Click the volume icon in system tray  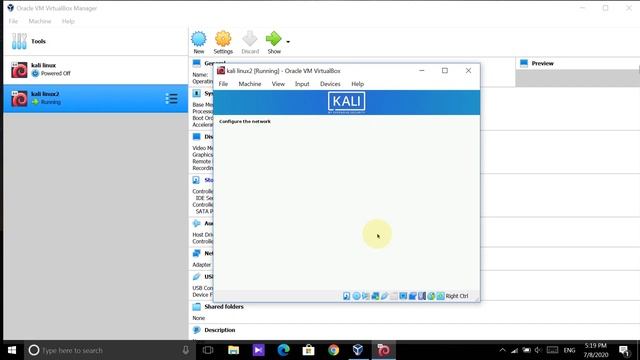pyautogui.click(x=538, y=350)
